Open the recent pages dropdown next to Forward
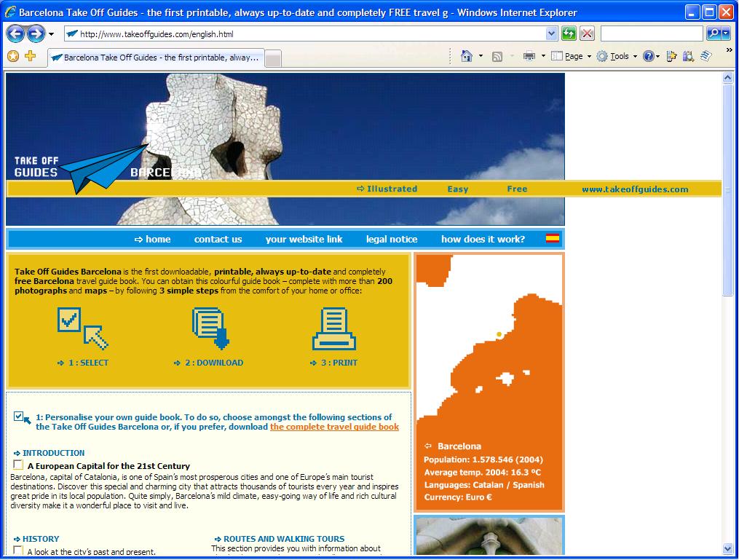The width and height of the screenshot is (739, 560). pyautogui.click(x=52, y=34)
